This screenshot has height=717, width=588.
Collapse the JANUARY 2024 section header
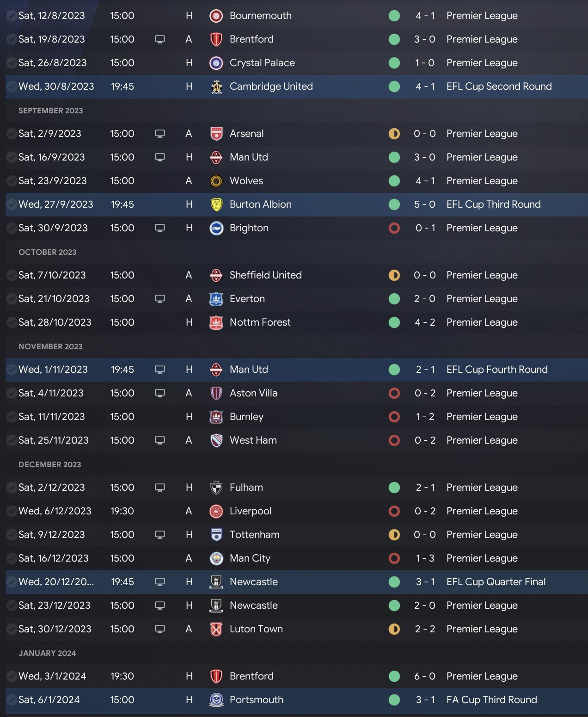pyautogui.click(x=47, y=653)
